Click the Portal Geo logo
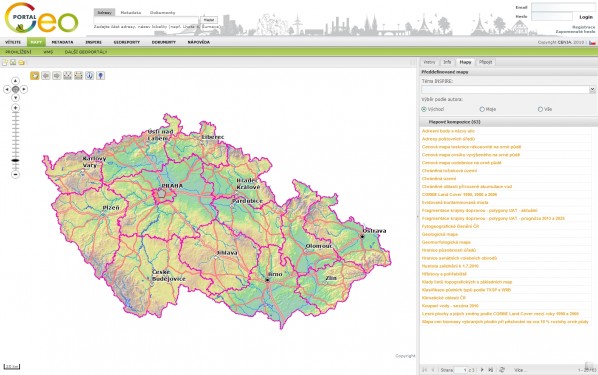 41,18
